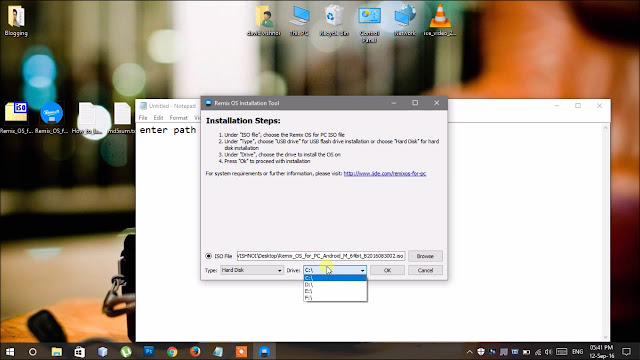
Task: Click OK in Remix OS tool
Action: [387, 270]
